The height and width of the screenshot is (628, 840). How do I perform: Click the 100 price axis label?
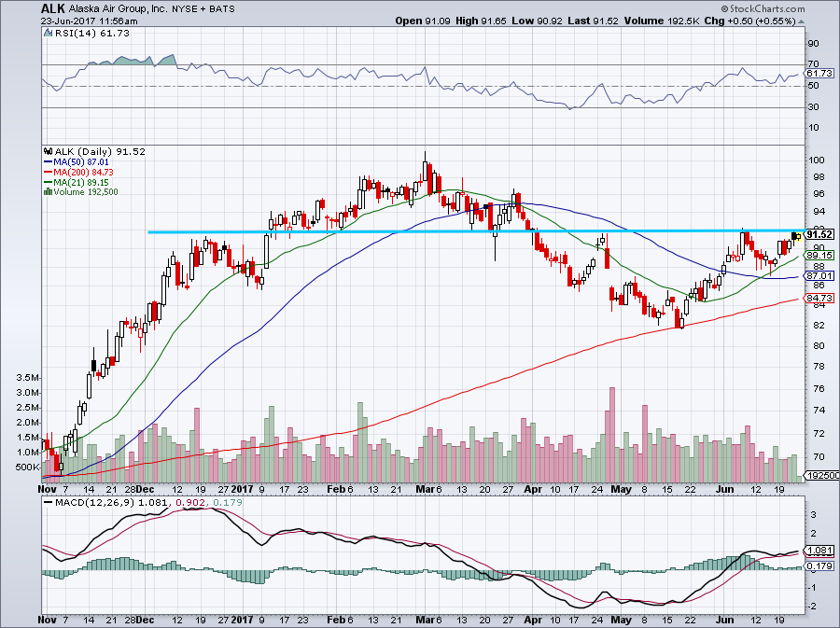(817, 160)
